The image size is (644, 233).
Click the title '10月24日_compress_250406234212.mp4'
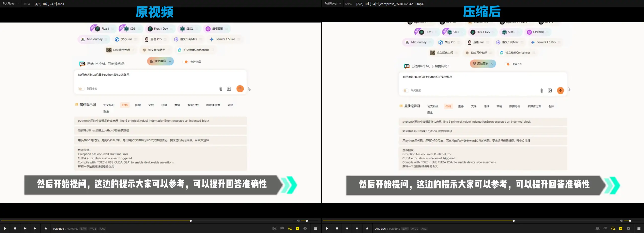tap(394, 4)
